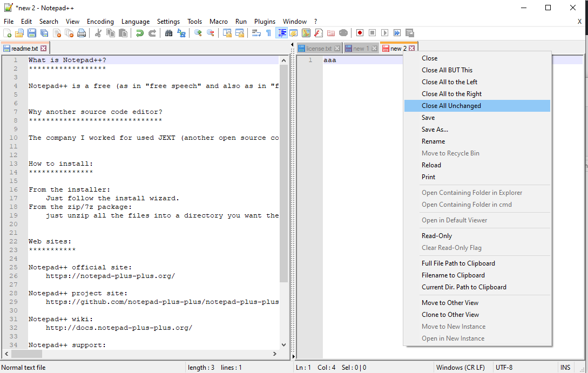The width and height of the screenshot is (588, 373).
Task: Open Find with the binoculars icon
Action: (x=169, y=33)
